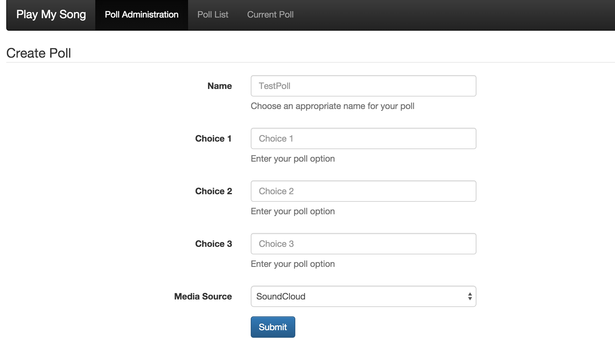Focus the Choice 1 text field

(363, 138)
